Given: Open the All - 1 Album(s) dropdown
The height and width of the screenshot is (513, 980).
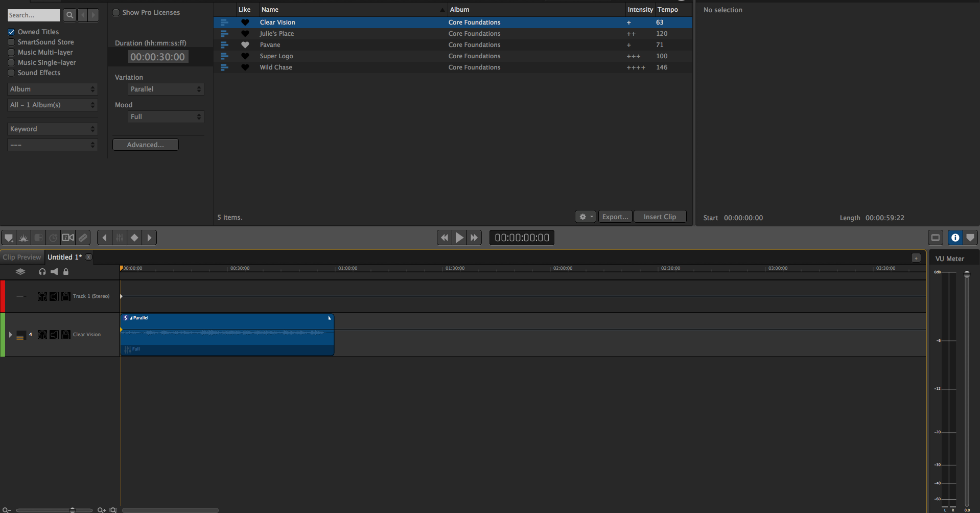Looking at the screenshot, I should (x=52, y=105).
